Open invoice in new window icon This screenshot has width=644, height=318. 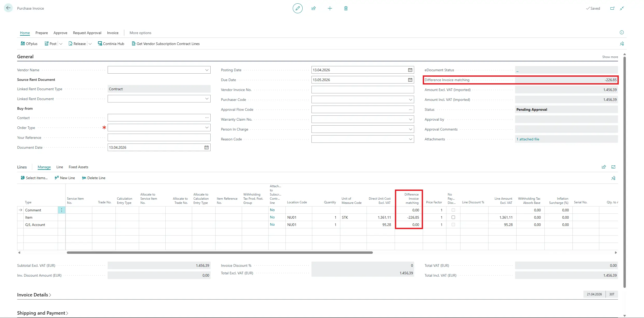[x=612, y=8]
